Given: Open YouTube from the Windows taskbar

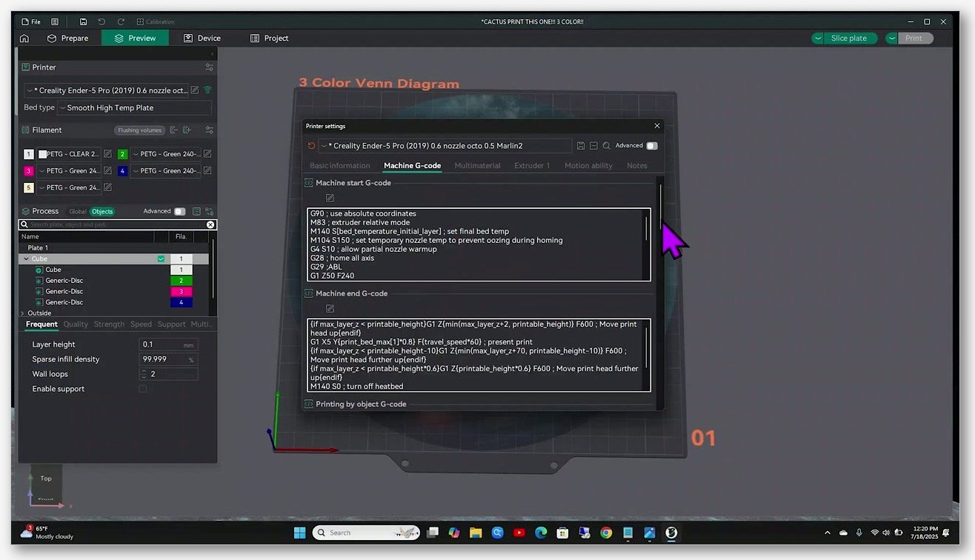Looking at the screenshot, I should [x=519, y=533].
